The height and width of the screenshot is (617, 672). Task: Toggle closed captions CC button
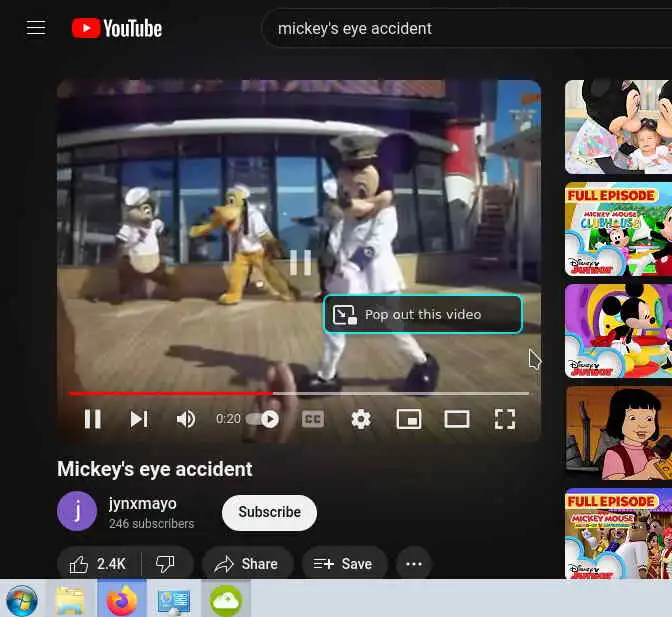(x=313, y=419)
